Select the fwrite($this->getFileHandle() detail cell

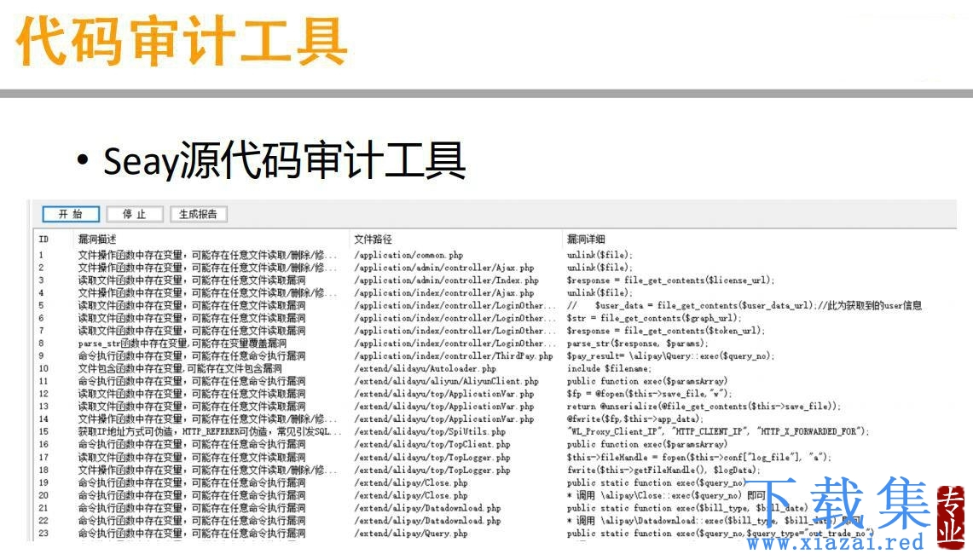[x=663, y=471]
